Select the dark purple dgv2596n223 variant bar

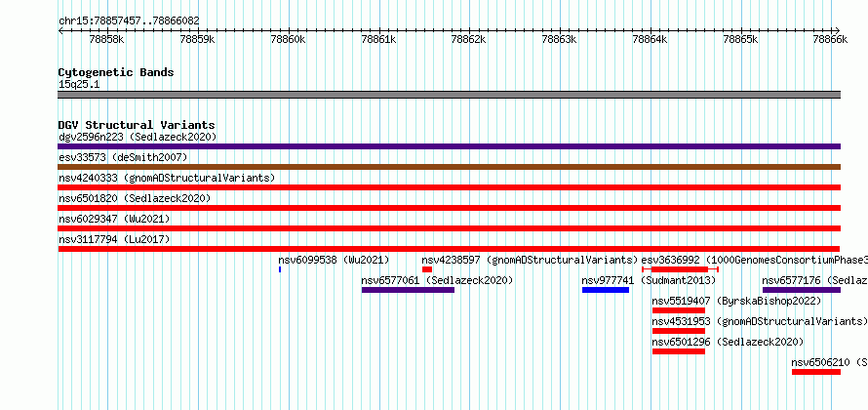449,146
